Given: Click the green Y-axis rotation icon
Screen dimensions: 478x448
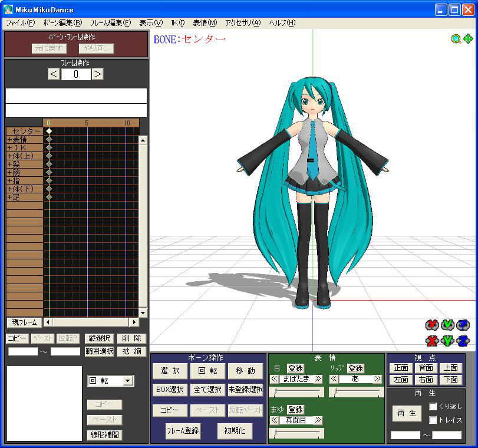Looking at the screenshot, I should click(447, 325).
